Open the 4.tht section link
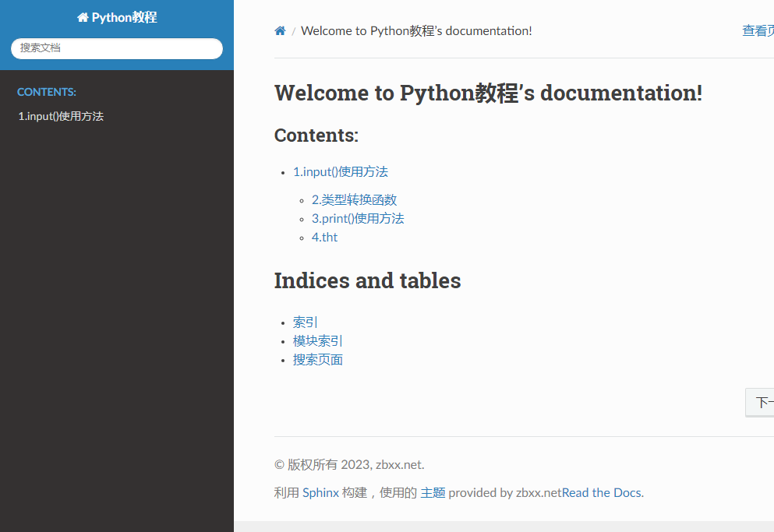 [324, 237]
